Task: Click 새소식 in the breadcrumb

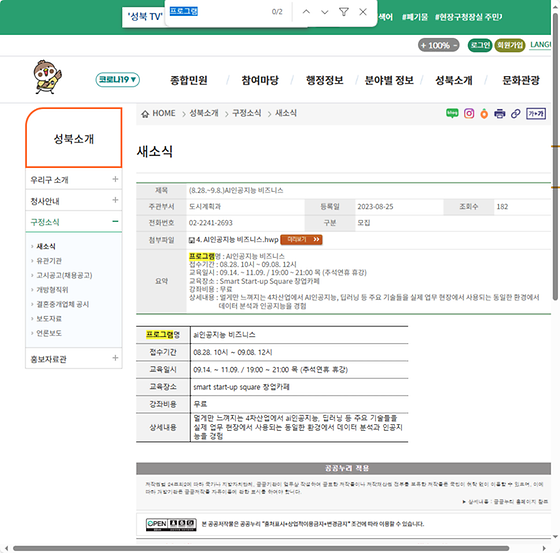Action: 286,113
